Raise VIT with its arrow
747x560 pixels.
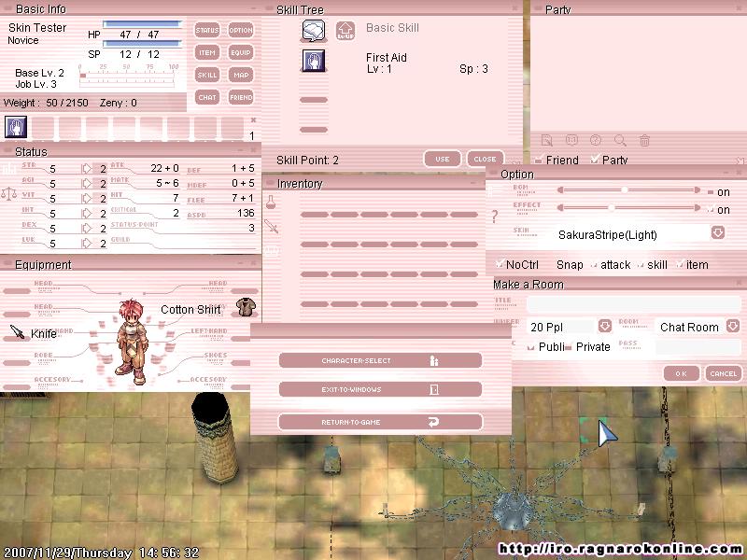[86, 199]
